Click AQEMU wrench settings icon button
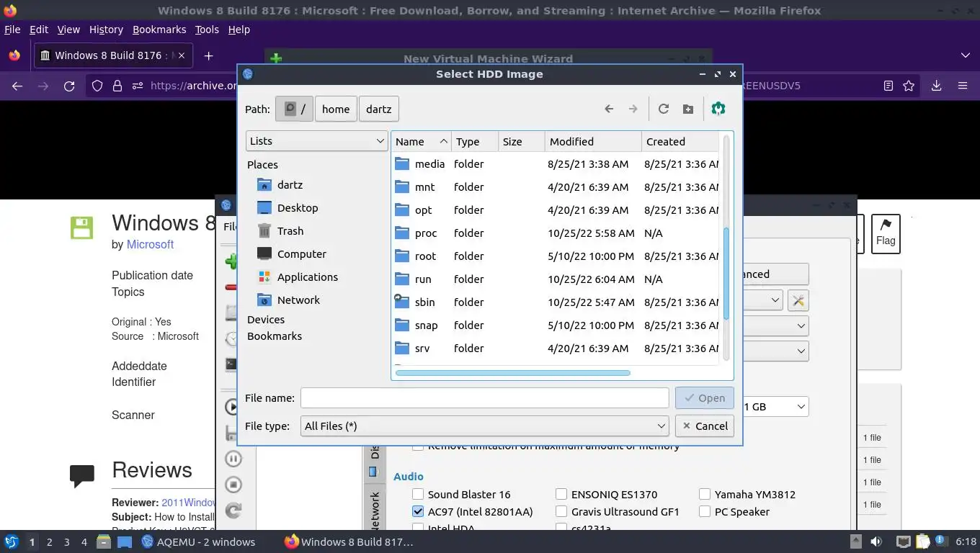This screenshot has width=980, height=553. click(798, 300)
